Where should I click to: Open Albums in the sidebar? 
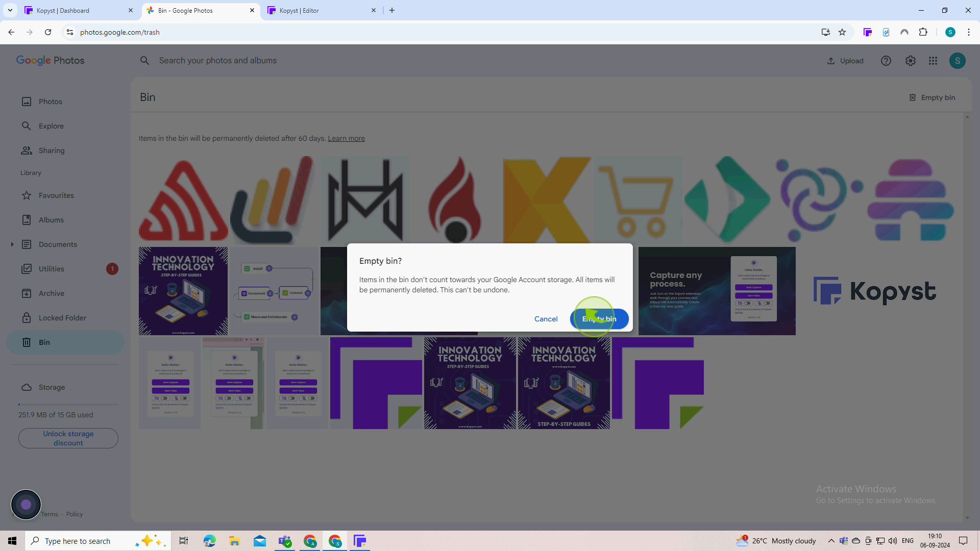pyautogui.click(x=65, y=220)
